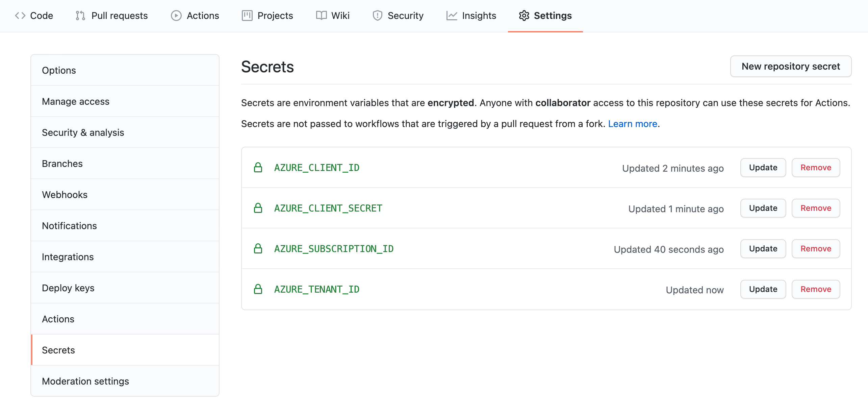Viewport: 868px width, 417px height.
Task: Click the lock icon for AZURE_TENANT_ID
Action: click(258, 289)
